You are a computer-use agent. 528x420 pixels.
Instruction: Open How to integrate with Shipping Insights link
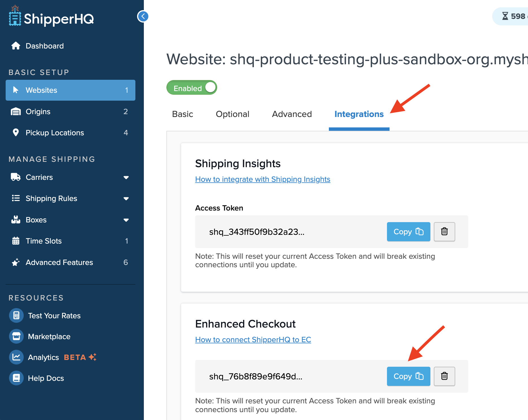(x=262, y=179)
